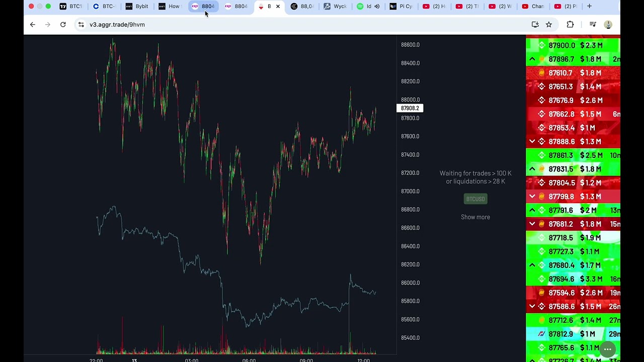Click the Binance icon on the 87900.0 trade row
This screenshot has width=644, height=362.
click(542, 45)
